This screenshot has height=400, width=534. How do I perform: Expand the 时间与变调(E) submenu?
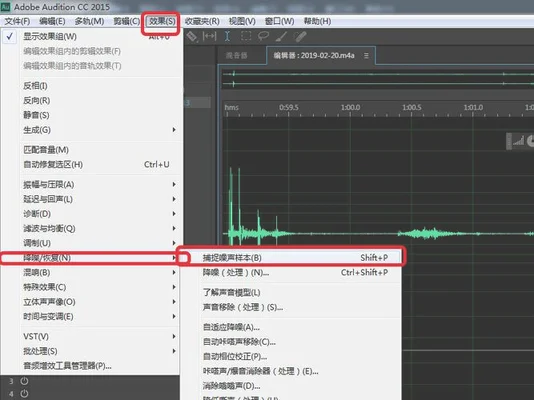91,316
